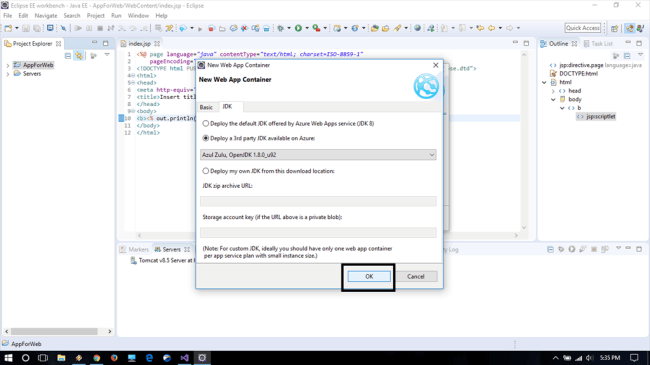Maximize the editor area icon
This screenshot has height=365, width=650.
coord(526,43)
